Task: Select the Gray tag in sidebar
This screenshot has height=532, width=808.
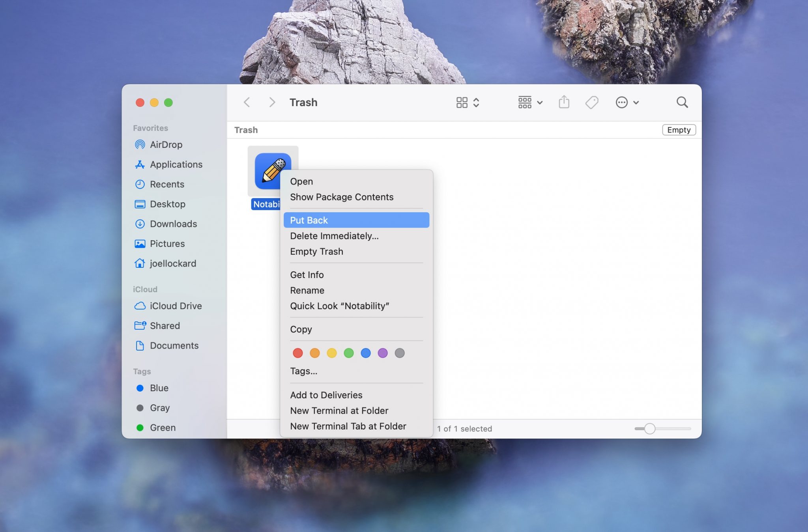Action: pyautogui.click(x=160, y=407)
